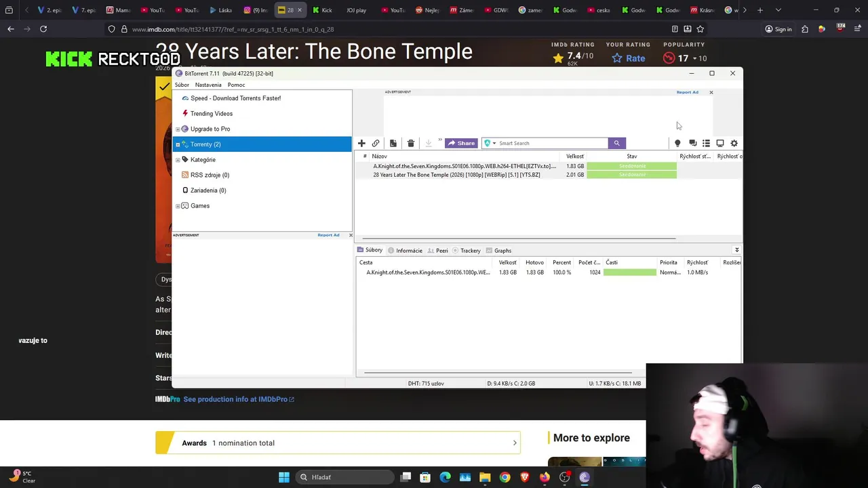Open the Pomoc menu
Viewport: 868px width, 488px height.
point(236,85)
